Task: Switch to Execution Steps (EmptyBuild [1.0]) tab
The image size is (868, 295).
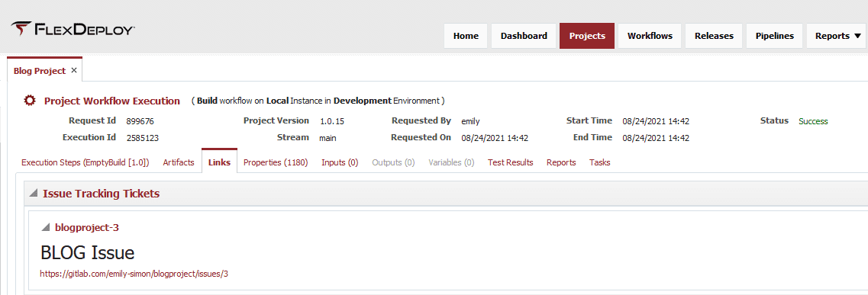Action: (86, 162)
